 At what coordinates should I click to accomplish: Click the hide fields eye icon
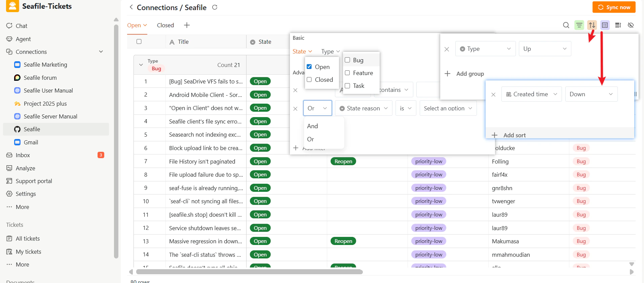[x=631, y=25]
